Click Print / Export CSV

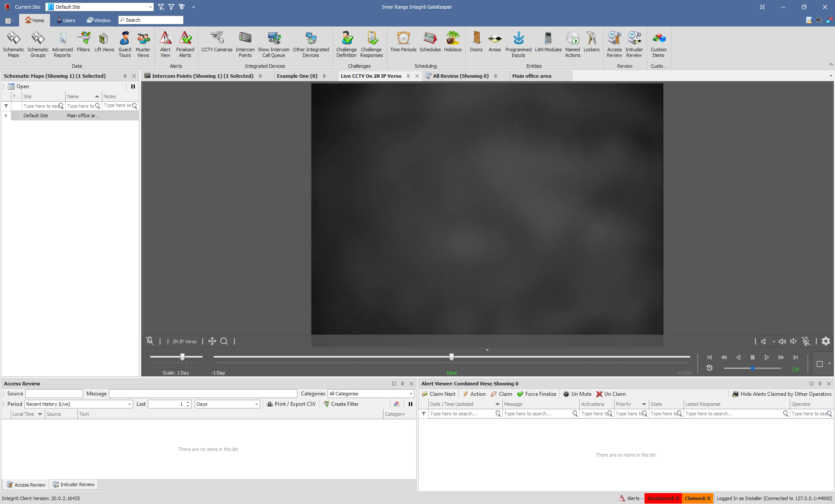point(291,404)
